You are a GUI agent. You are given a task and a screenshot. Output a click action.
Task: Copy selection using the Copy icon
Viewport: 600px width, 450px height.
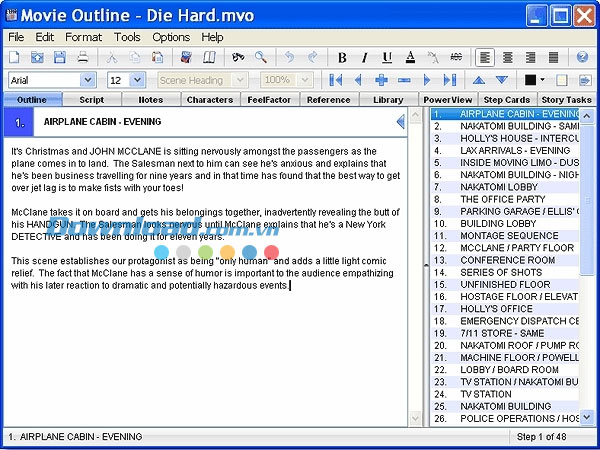click(135, 57)
